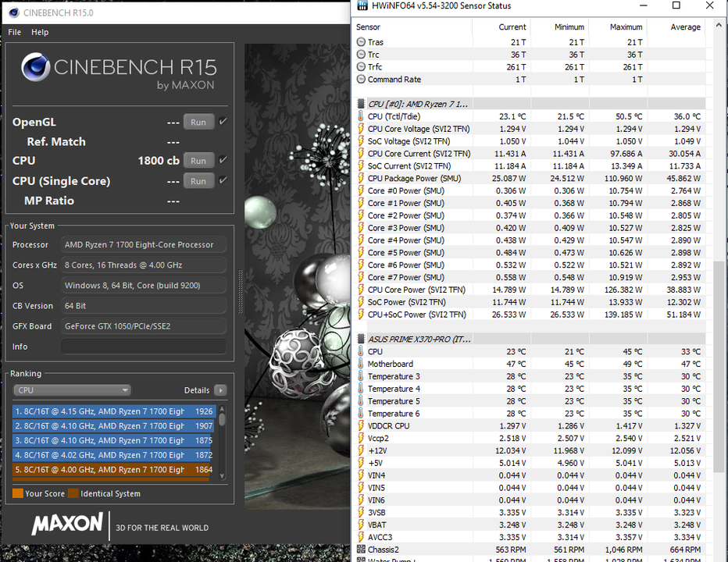Click the CPU Core Current (SVI2 TFN) row
728x562 pixels.
[530, 154]
